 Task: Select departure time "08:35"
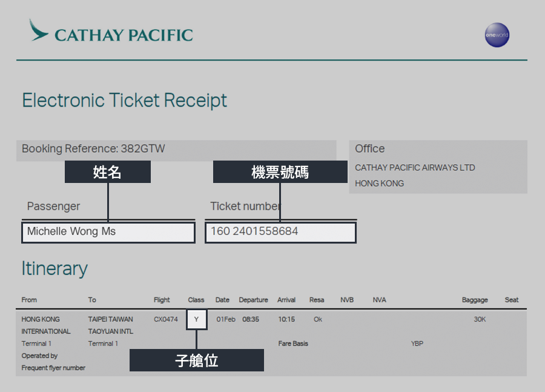tap(251, 319)
